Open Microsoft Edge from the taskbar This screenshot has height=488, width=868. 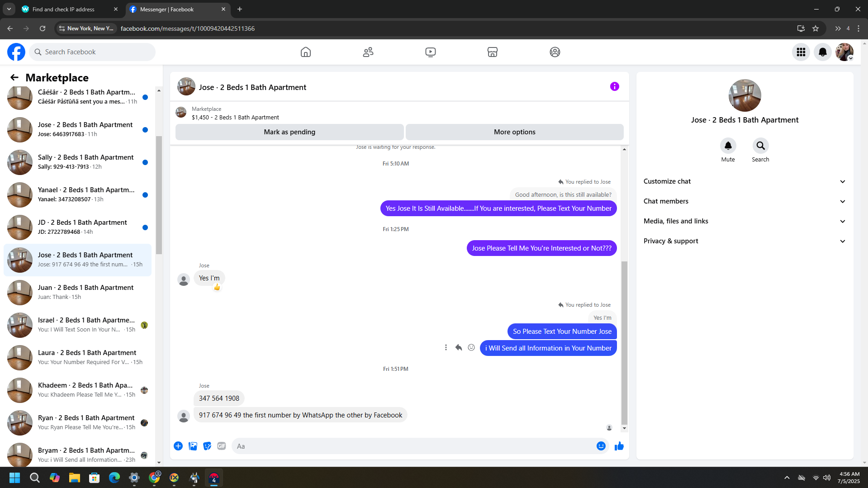(x=114, y=478)
